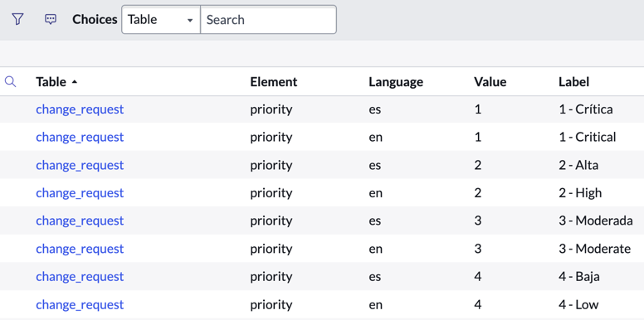Click the 'es' language cell in the 1 - Crítica row
Viewport: 644px width, 320px height.
point(374,109)
